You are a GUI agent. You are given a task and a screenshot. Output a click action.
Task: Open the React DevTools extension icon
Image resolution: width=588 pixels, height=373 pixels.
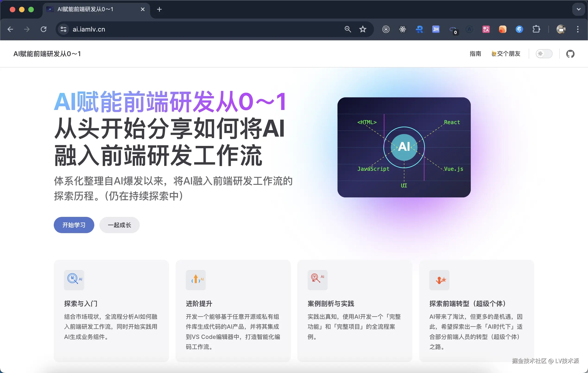pos(402,29)
